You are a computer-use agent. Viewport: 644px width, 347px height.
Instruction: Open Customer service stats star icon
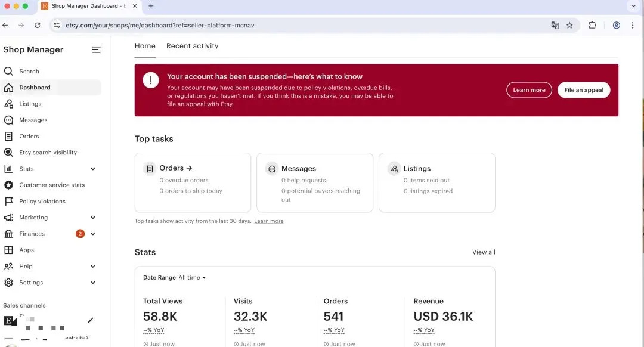8,185
